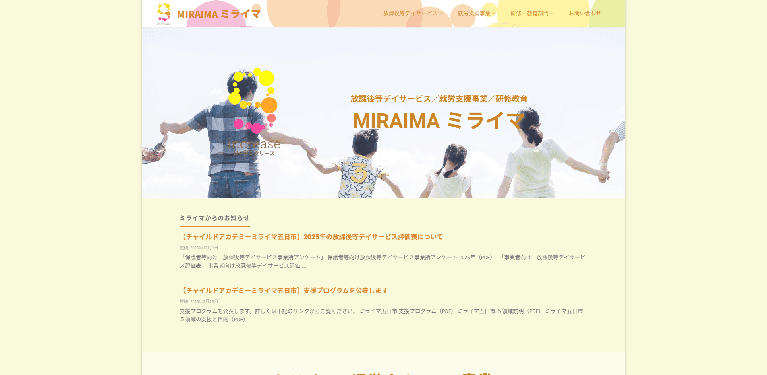Open the お問い合わせ contact menu item
Image resolution: width=767 pixels, height=375 pixels.
point(585,14)
